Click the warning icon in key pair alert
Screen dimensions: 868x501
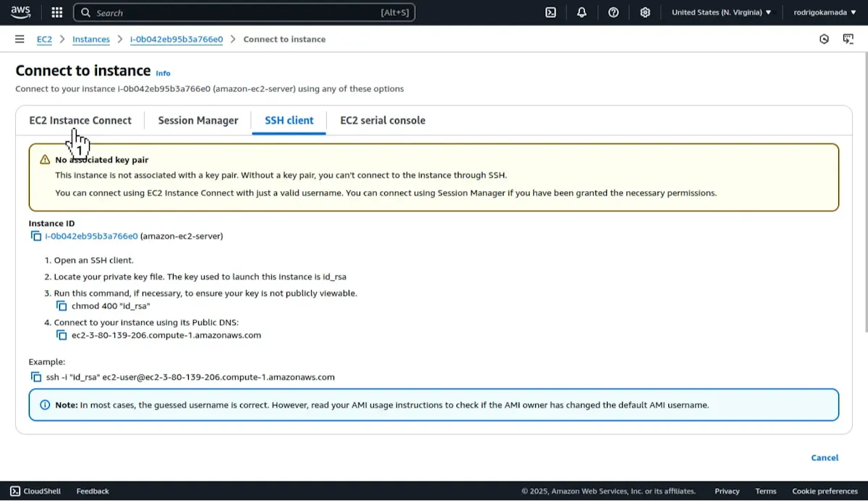click(45, 160)
